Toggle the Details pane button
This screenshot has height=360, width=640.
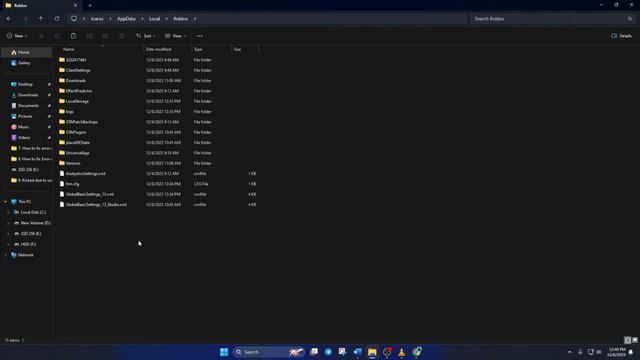622,36
